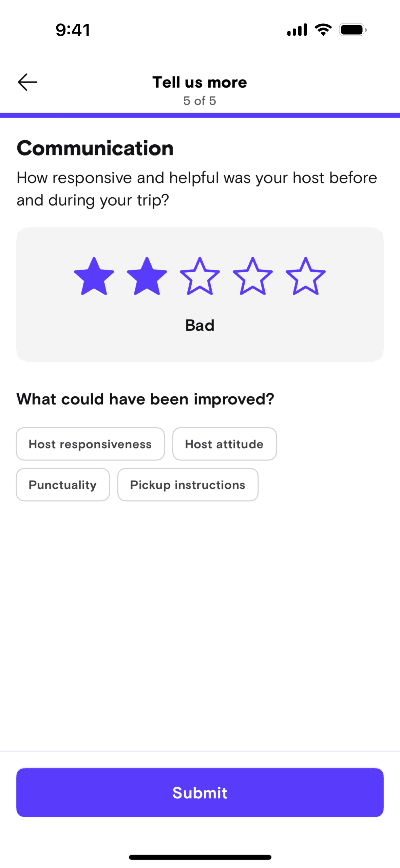Image resolution: width=400 pixels, height=868 pixels.
Task: Toggle the Pickup instructions chip
Action: pos(188,485)
